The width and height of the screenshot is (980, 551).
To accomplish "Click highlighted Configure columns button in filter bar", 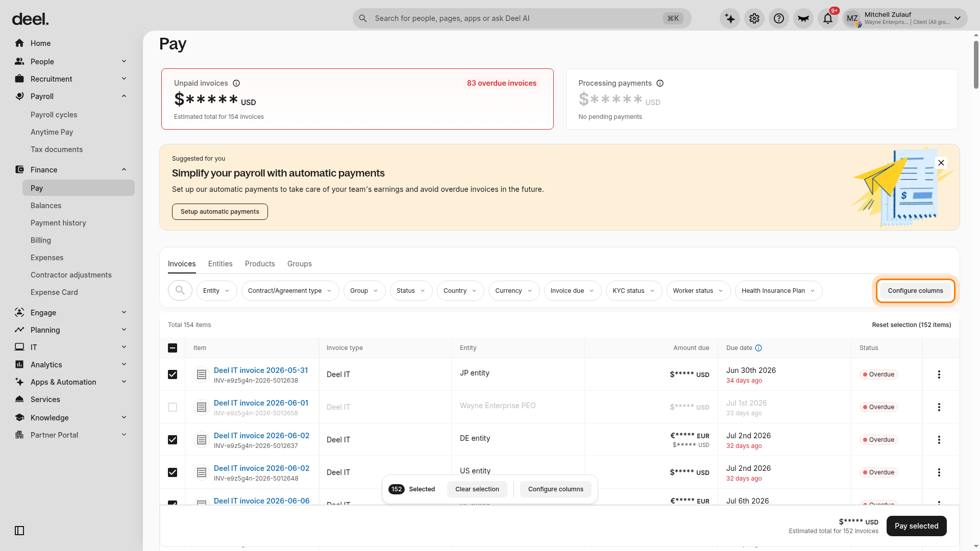I will [915, 291].
